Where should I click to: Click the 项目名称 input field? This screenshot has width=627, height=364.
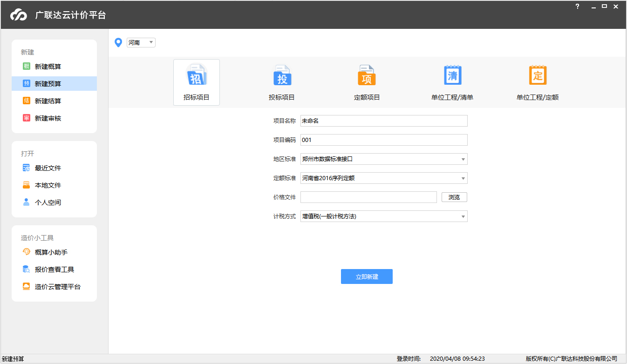(384, 121)
